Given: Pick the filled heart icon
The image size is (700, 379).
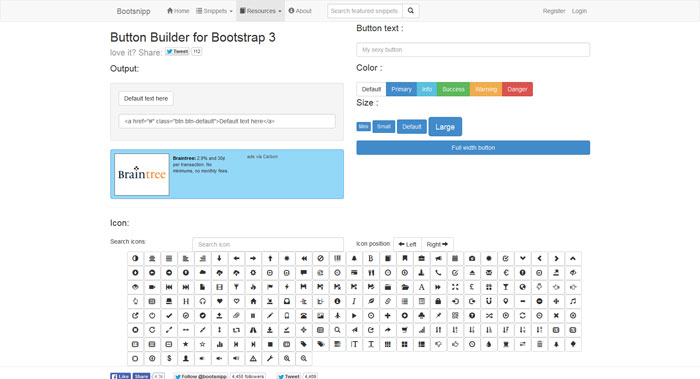Looking at the screenshot, I should 219,301.
